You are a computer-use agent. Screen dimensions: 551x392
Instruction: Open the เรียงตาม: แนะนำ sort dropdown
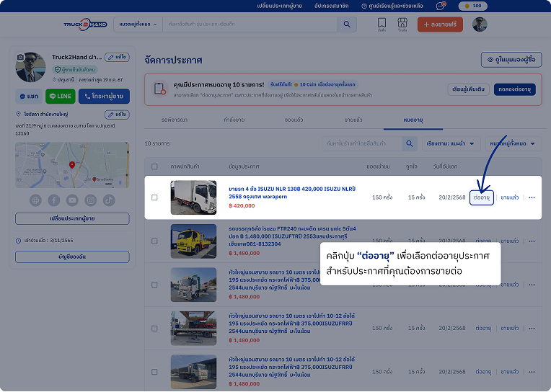tap(451, 144)
